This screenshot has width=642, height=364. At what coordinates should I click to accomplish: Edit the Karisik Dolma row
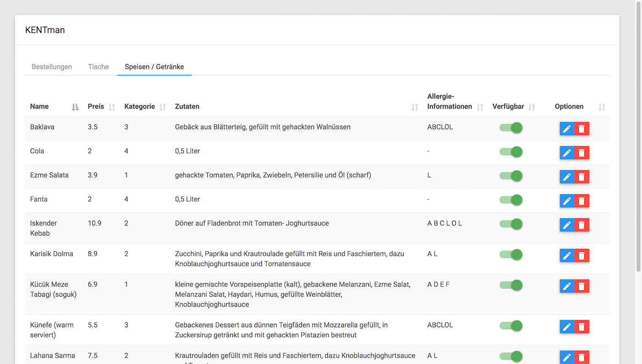point(567,255)
